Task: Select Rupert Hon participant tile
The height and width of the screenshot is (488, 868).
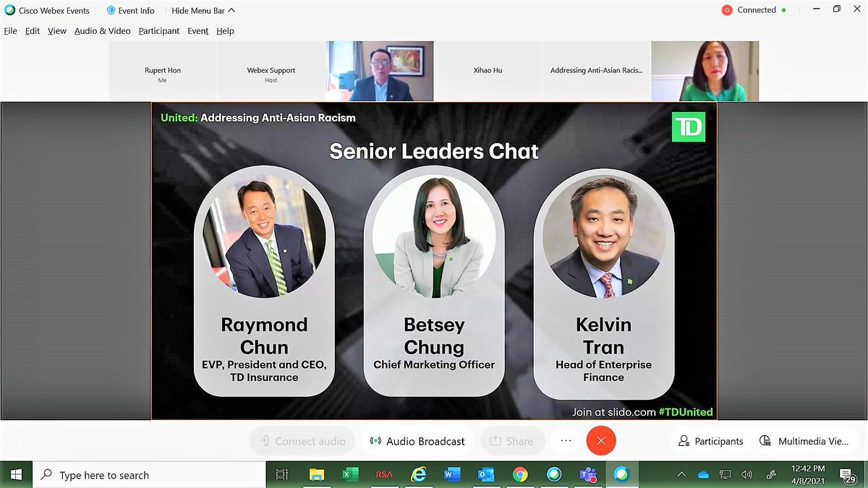Action: pos(163,71)
